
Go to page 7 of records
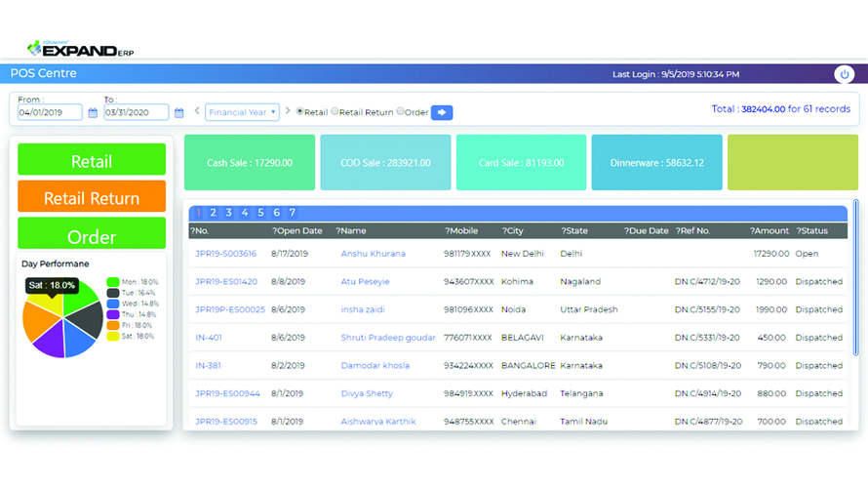pos(292,213)
